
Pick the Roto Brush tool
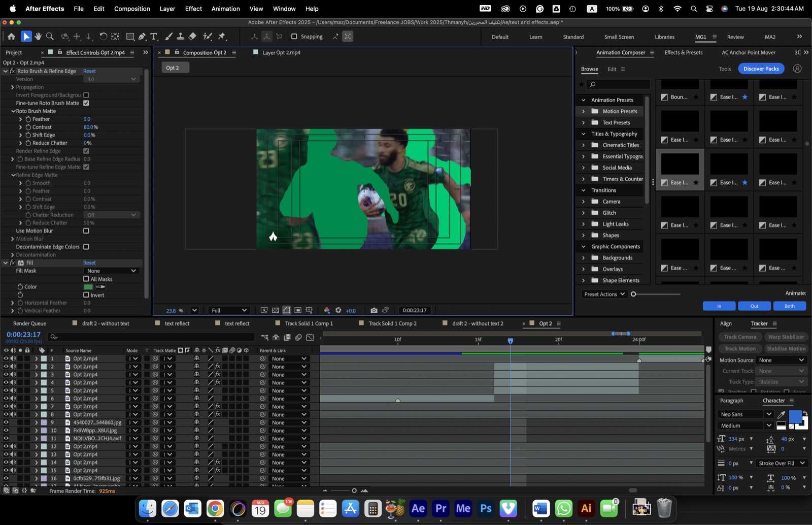[208, 37]
